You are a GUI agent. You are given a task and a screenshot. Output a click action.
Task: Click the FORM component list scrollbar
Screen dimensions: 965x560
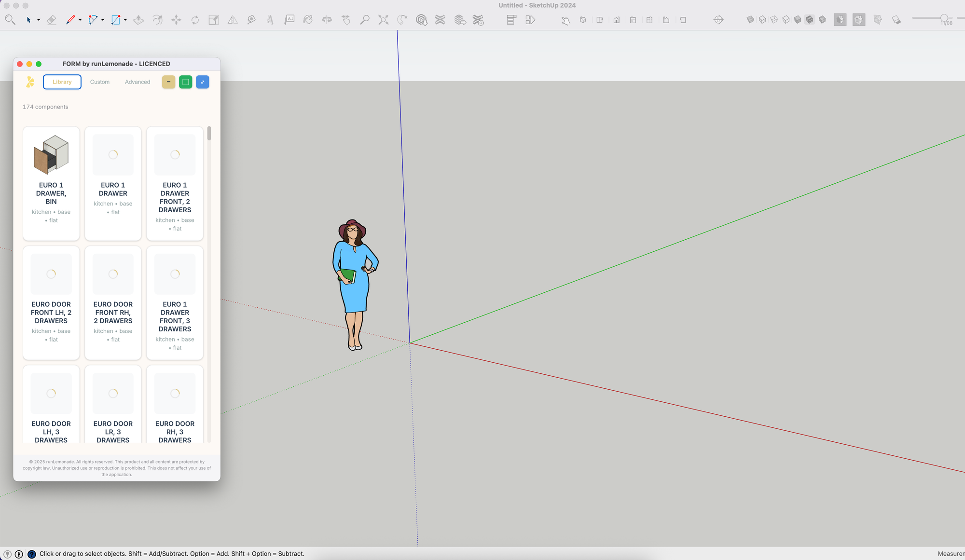pyautogui.click(x=209, y=134)
